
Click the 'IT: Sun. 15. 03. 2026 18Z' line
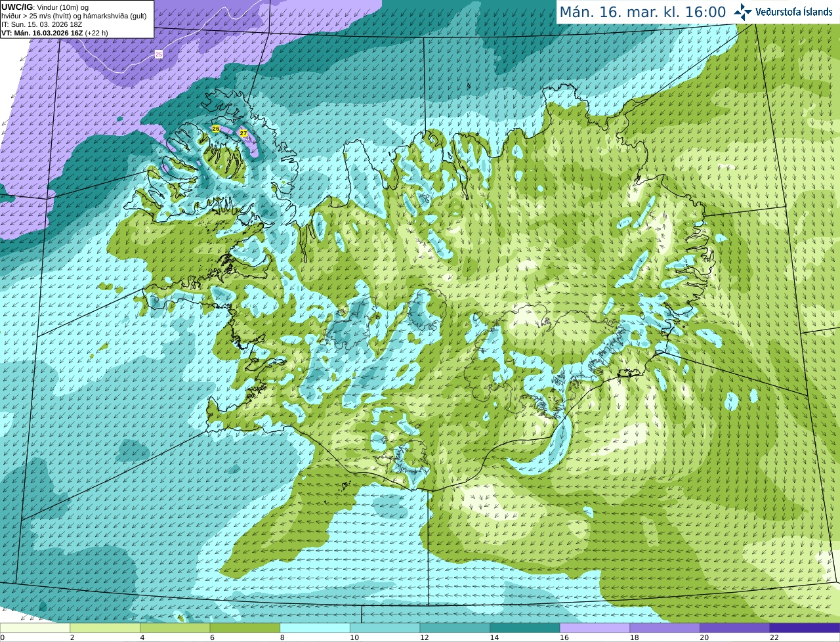click(x=41, y=24)
